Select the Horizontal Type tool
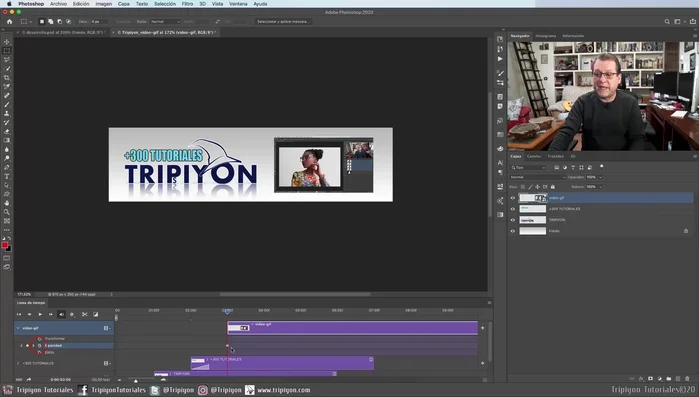Screen dimensions: 699x397 7,176
